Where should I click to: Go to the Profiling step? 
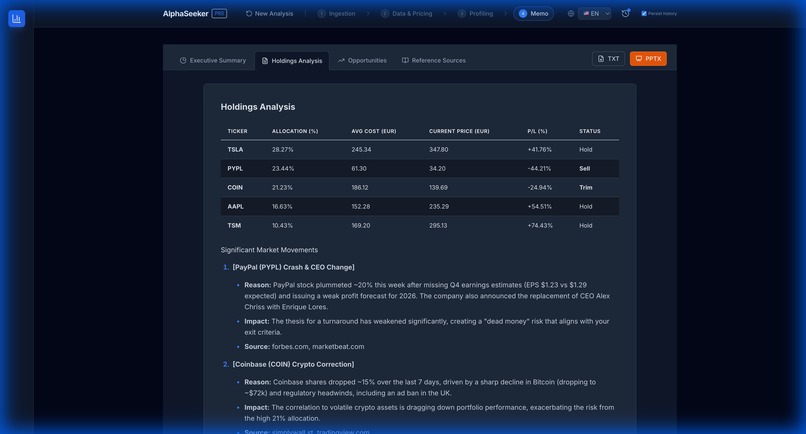[x=475, y=14]
